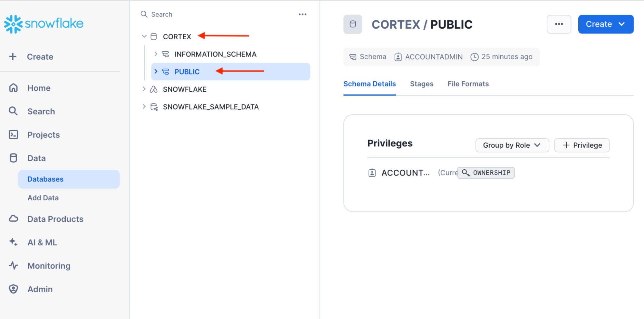This screenshot has height=319, width=644.
Task: Switch to the Schema Details tab
Action: 370,84
